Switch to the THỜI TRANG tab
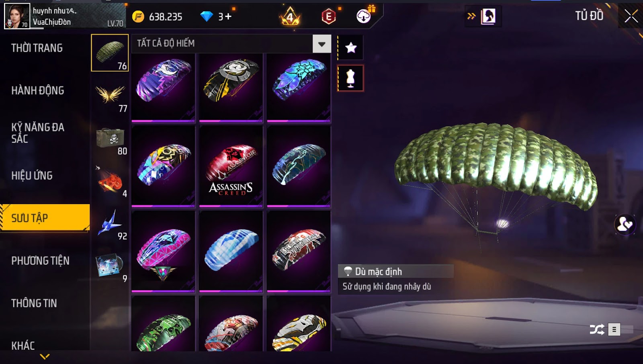 (x=37, y=48)
